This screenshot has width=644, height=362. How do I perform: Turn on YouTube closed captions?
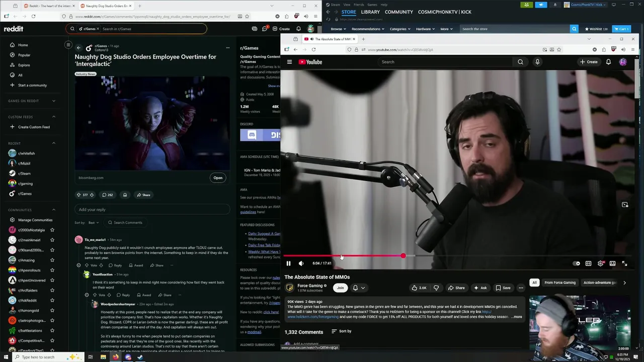588,263
